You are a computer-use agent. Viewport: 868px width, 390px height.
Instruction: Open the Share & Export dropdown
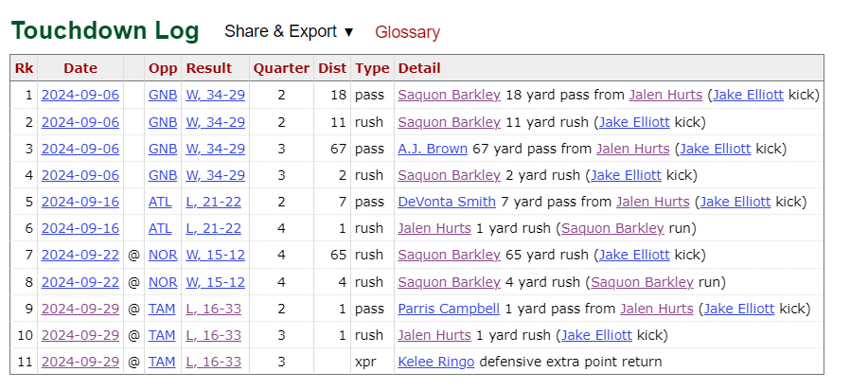pyautogui.click(x=289, y=31)
